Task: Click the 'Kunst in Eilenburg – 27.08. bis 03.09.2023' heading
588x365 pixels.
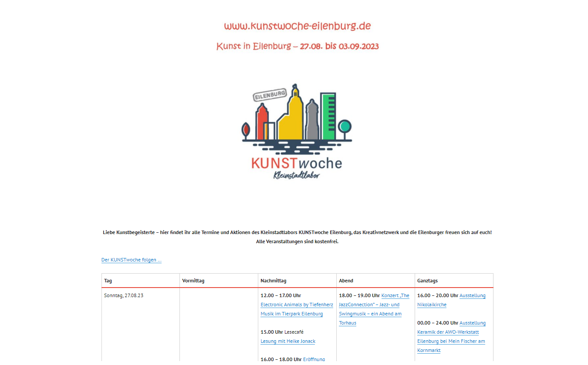Action: tap(297, 46)
